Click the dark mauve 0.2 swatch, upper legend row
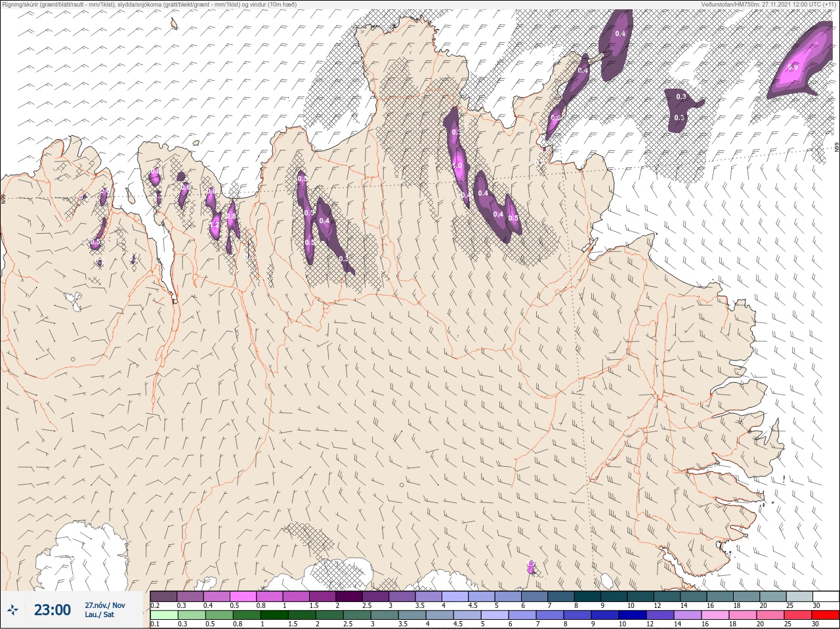This screenshot has height=629, width=840. (163, 596)
